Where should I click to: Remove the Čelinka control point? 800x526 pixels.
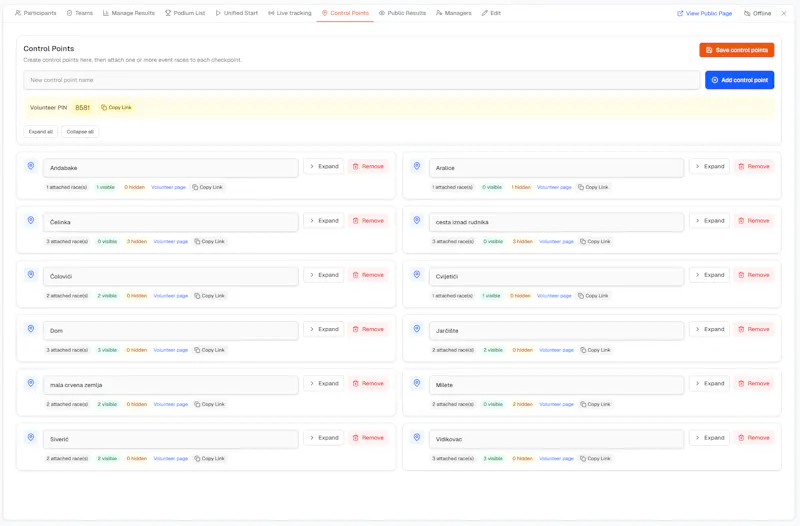click(x=368, y=220)
